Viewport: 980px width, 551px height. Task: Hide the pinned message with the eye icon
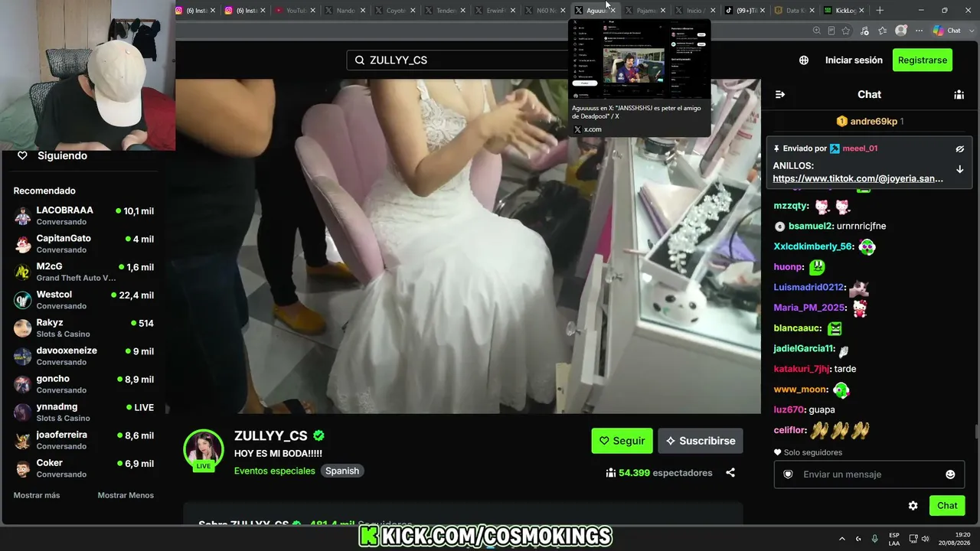pos(960,148)
